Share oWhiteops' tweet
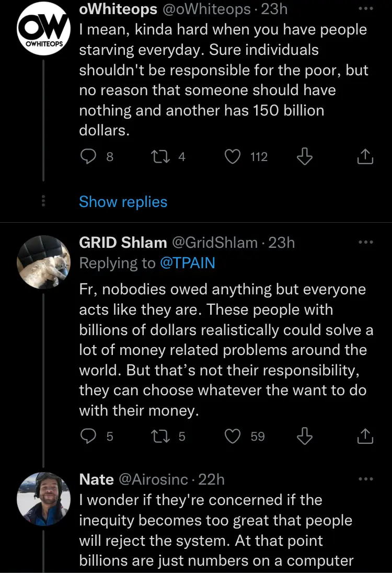392x573 pixels. point(365,156)
